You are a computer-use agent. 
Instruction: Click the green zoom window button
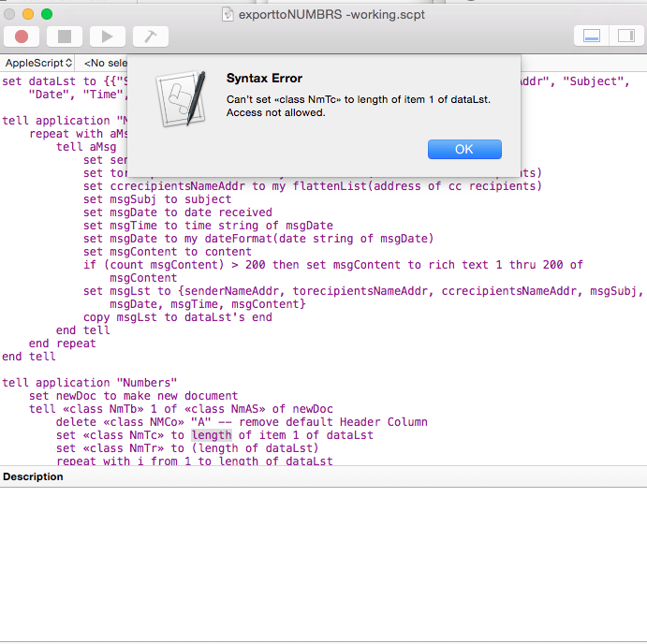point(47,14)
